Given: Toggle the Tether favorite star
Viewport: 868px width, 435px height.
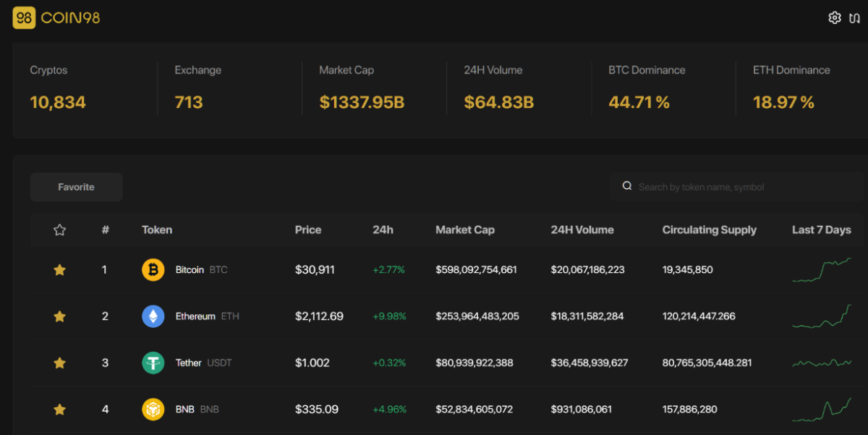Looking at the screenshot, I should (x=60, y=363).
